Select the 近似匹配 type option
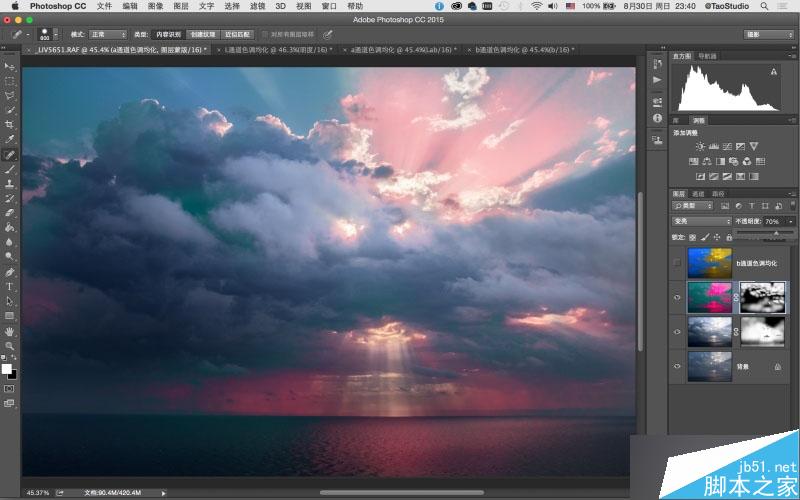800x500 pixels. pyautogui.click(x=237, y=35)
